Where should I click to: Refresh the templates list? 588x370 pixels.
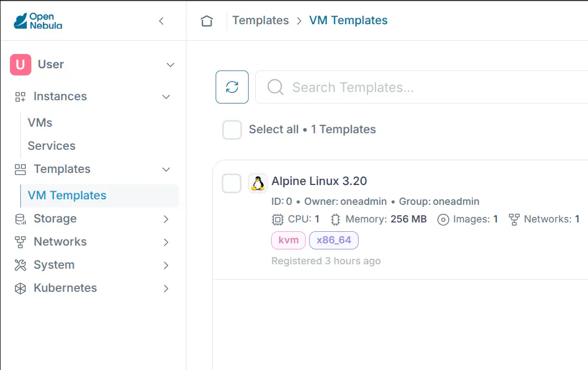[x=232, y=87]
